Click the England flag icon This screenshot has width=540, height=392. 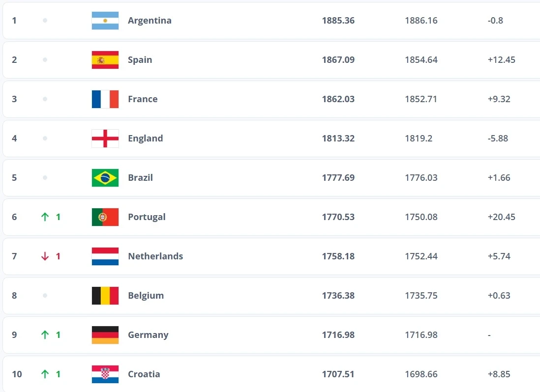tap(105, 139)
